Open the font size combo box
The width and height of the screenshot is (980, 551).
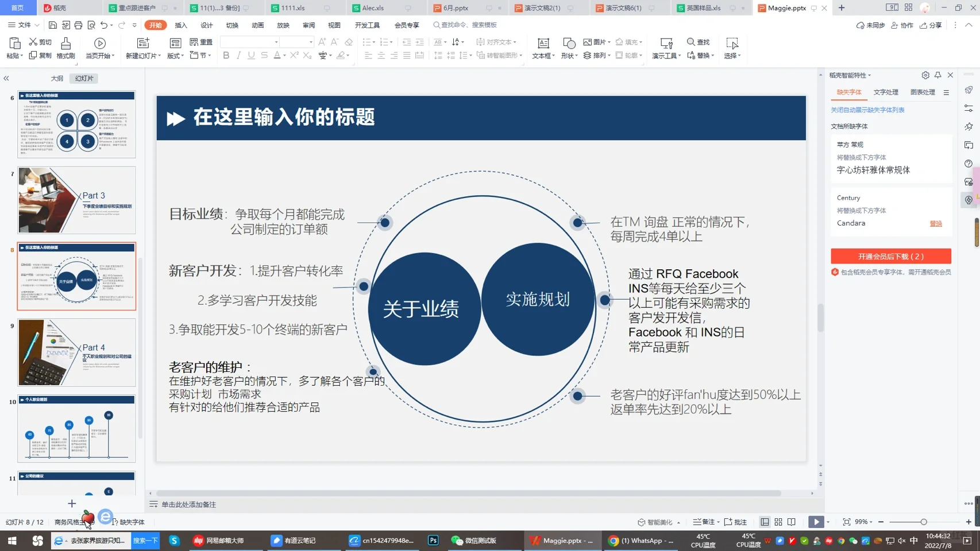click(x=297, y=42)
